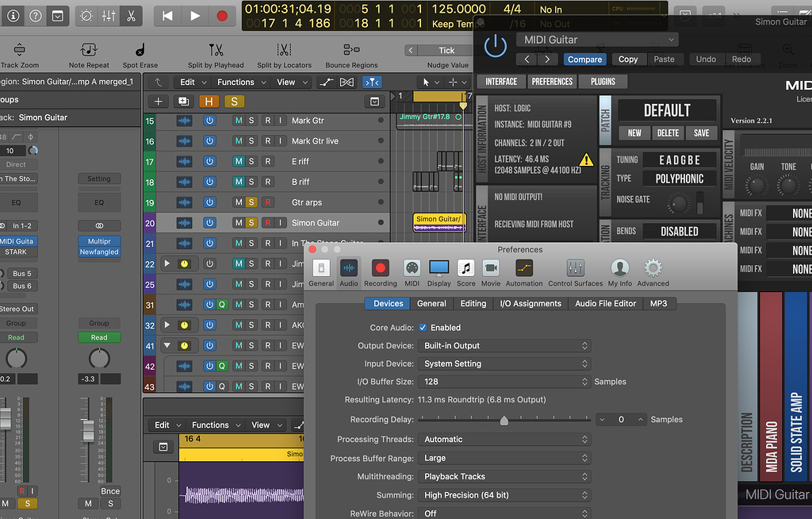The height and width of the screenshot is (519, 812).
Task: Open Score preferences pane
Action: click(x=465, y=270)
